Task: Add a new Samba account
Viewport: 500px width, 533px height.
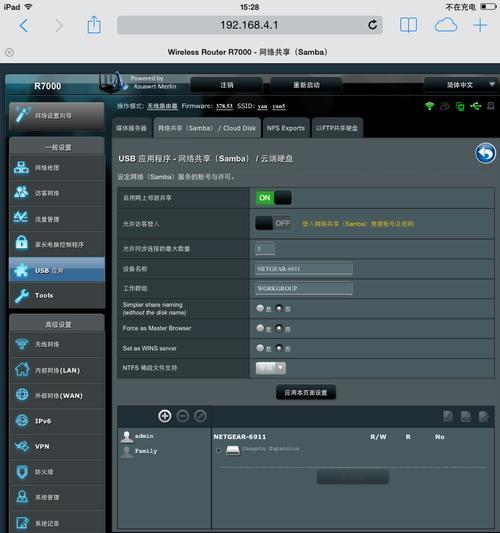Action: 165,416
